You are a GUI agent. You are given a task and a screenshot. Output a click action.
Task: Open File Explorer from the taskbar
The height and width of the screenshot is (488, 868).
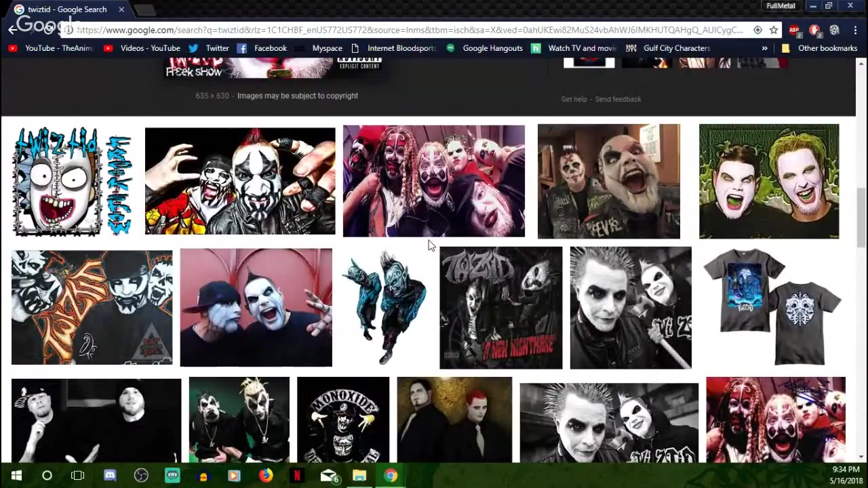pos(359,476)
